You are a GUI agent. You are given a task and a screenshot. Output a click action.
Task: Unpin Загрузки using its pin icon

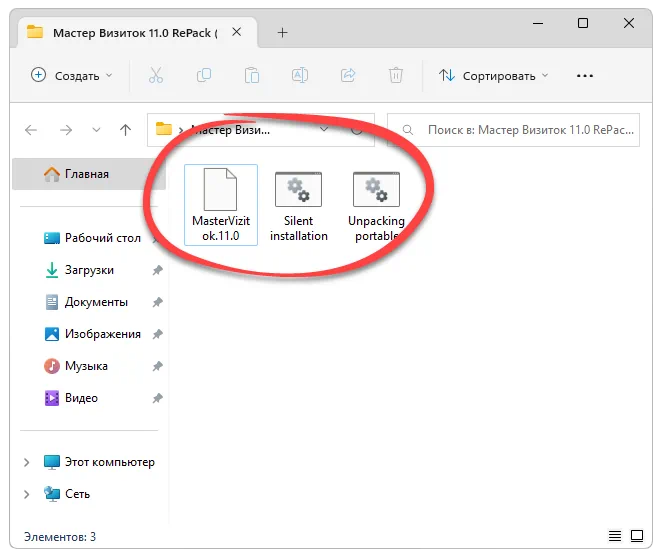click(x=157, y=270)
